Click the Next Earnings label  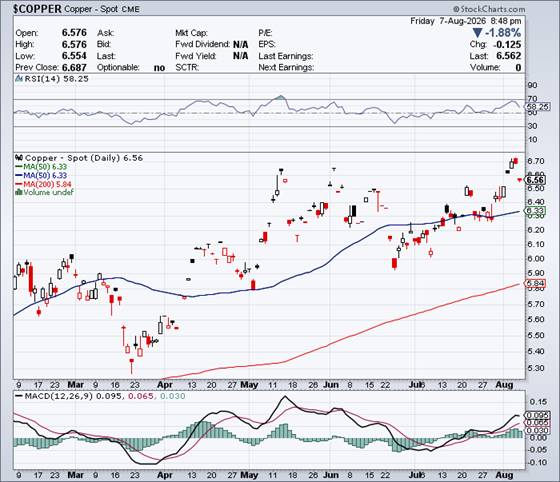(286, 67)
